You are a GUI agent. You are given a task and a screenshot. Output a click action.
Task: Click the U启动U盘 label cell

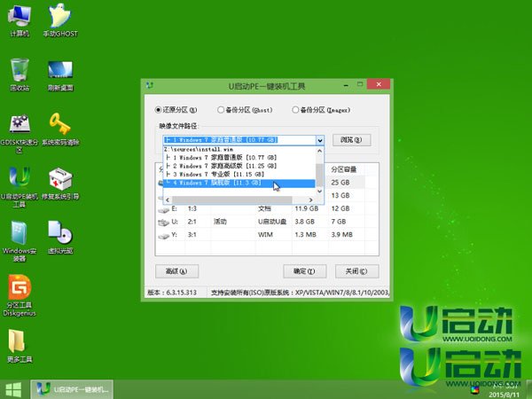coord(272,222)
